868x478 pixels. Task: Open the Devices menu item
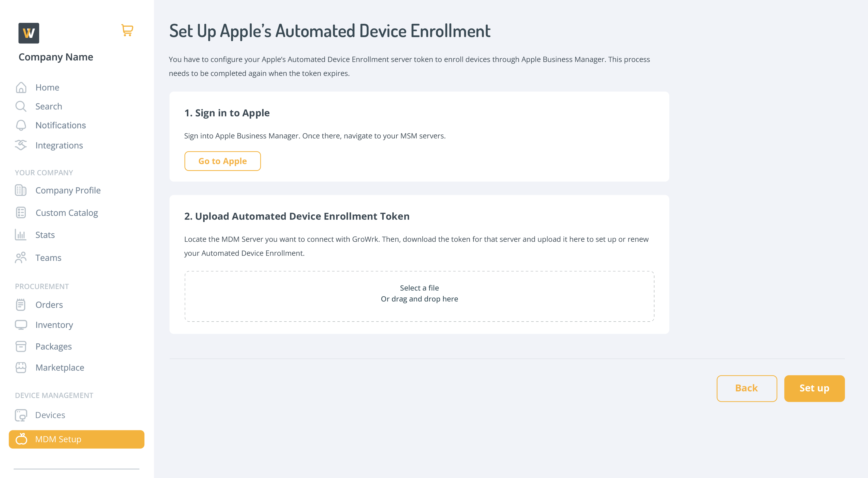50,415
